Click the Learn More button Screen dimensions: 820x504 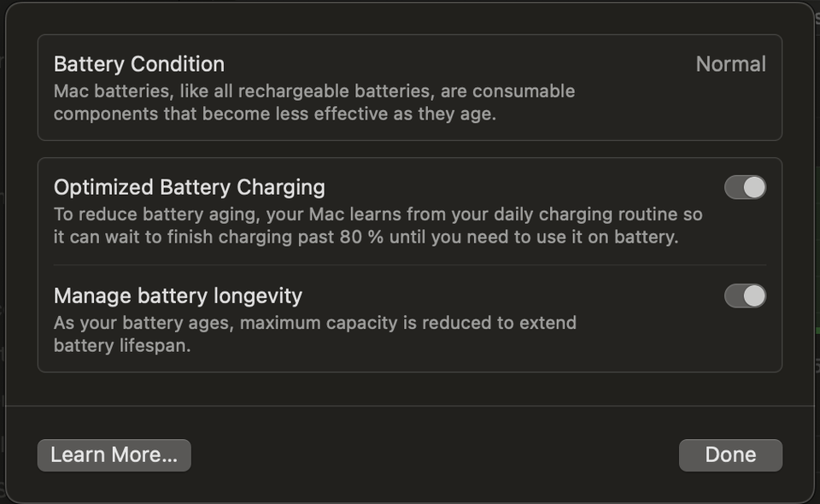(114, 455)
